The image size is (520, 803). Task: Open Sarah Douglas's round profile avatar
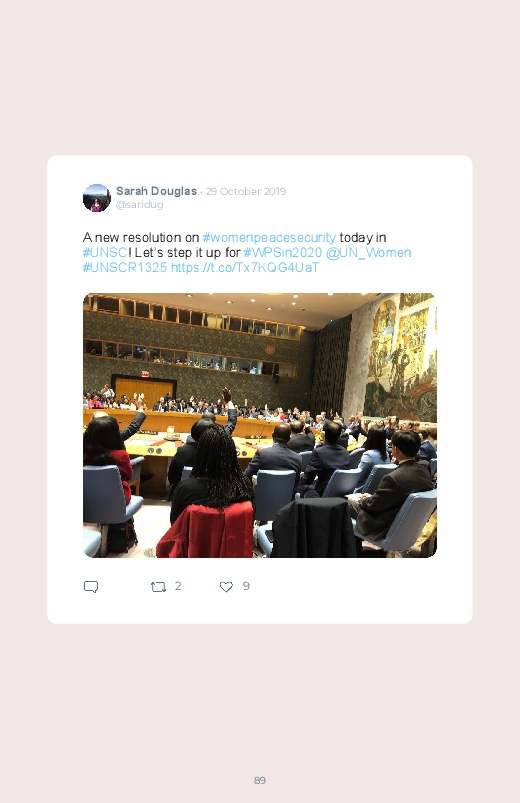click(97, 198)
